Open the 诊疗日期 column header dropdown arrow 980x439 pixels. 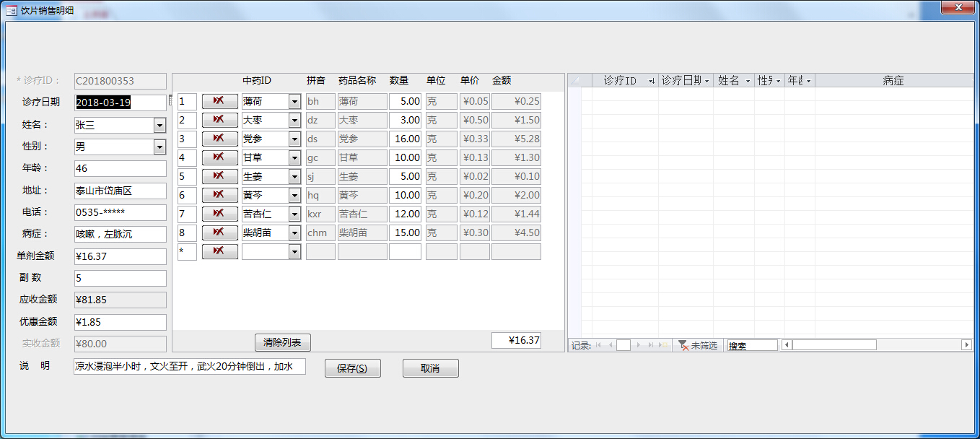(x=707, y=81)
